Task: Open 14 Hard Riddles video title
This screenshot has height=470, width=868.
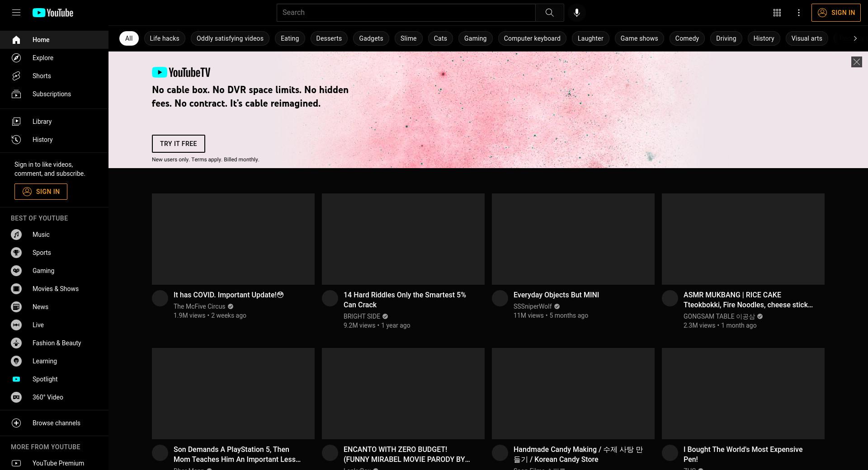Action: (405, 300)
